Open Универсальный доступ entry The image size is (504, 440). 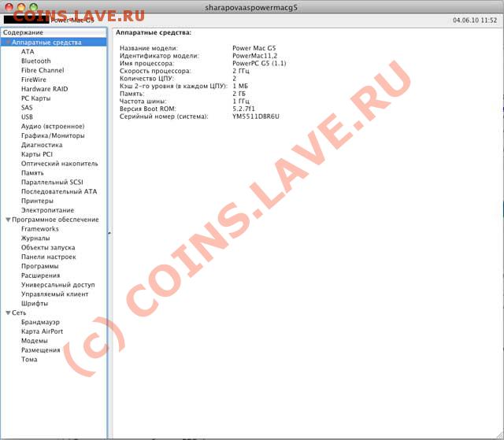pos(58,285)
